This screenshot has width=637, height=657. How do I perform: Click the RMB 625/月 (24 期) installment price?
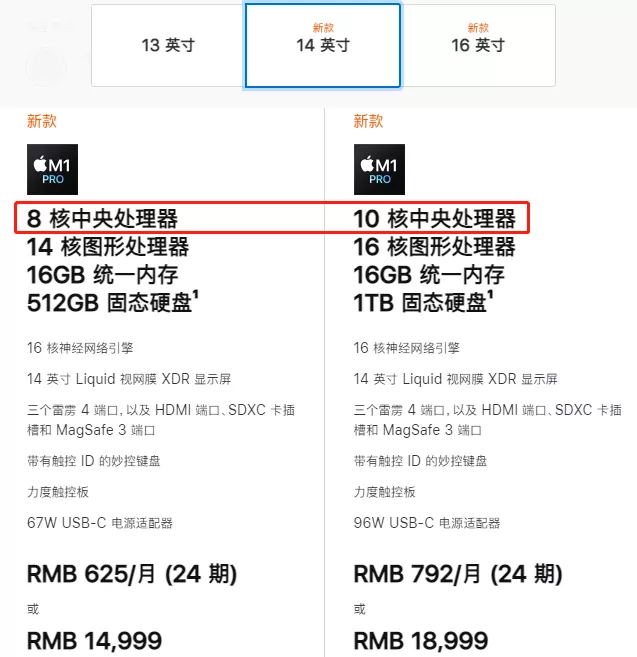(x=132, y=574)
